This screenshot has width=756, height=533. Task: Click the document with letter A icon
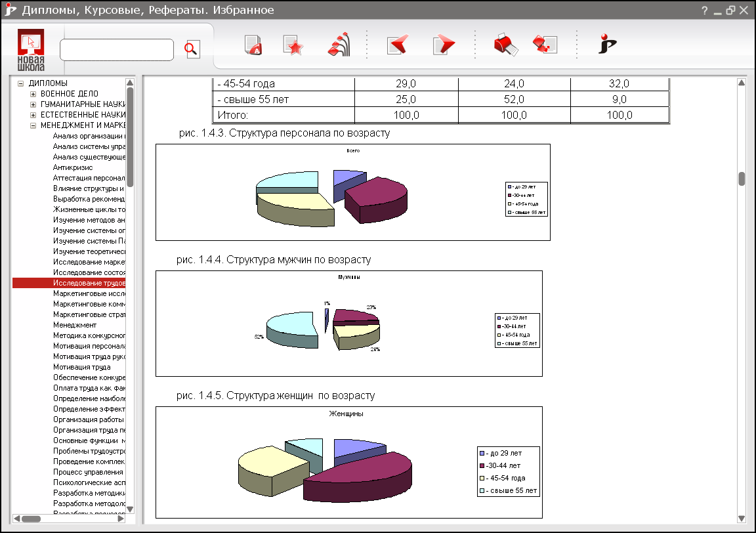(253, 45)
